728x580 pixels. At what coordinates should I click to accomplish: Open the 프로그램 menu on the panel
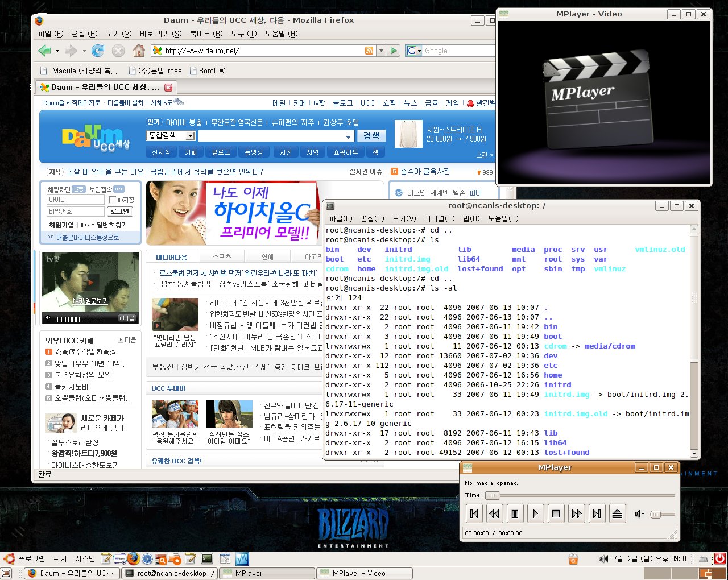(32, 558)
